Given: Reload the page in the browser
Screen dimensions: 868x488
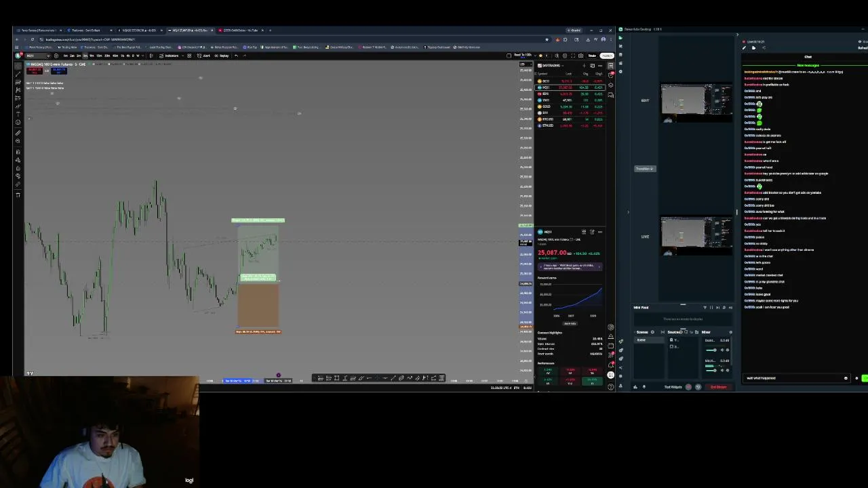Looking at the screenshot, I should coord(33,39).
